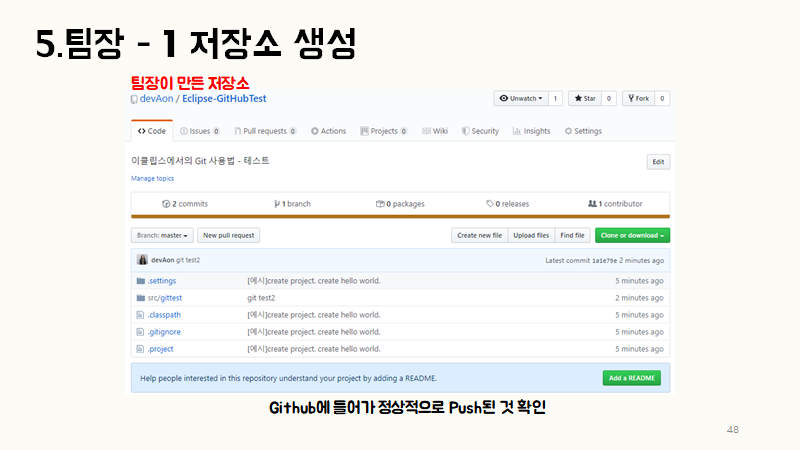View the 0 releases link
This screenshot has width=800, height=450.
click(508, 204)
